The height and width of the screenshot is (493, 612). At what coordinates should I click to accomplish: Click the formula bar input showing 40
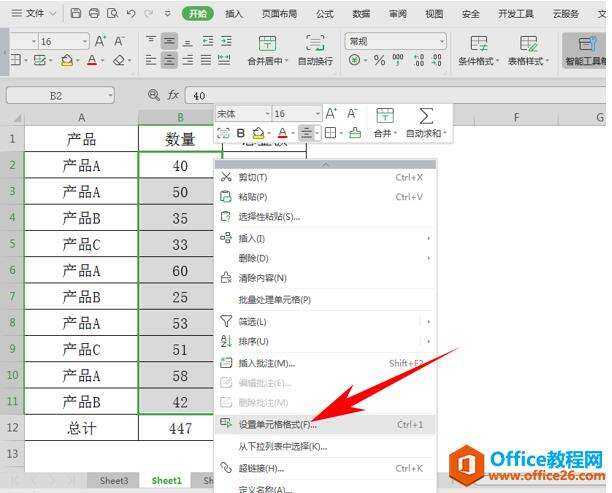[394, 95]
